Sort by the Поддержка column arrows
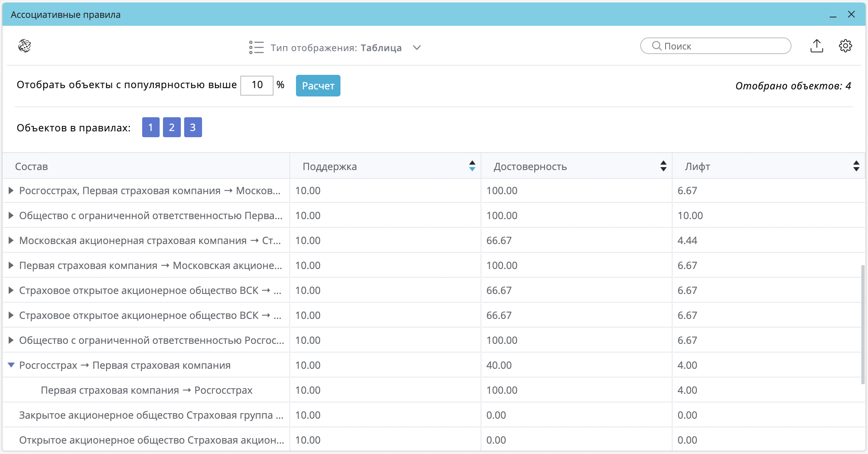868x454 pixels. click(472, 166)
